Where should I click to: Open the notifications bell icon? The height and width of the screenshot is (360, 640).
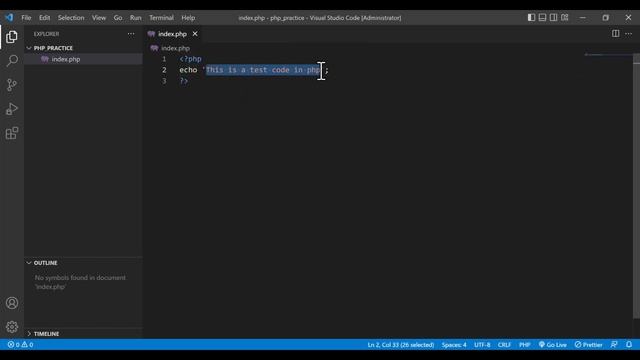tap(629, 345)
